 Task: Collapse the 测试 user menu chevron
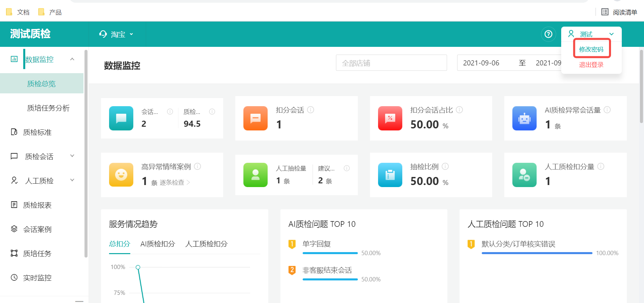click(612, 34)
